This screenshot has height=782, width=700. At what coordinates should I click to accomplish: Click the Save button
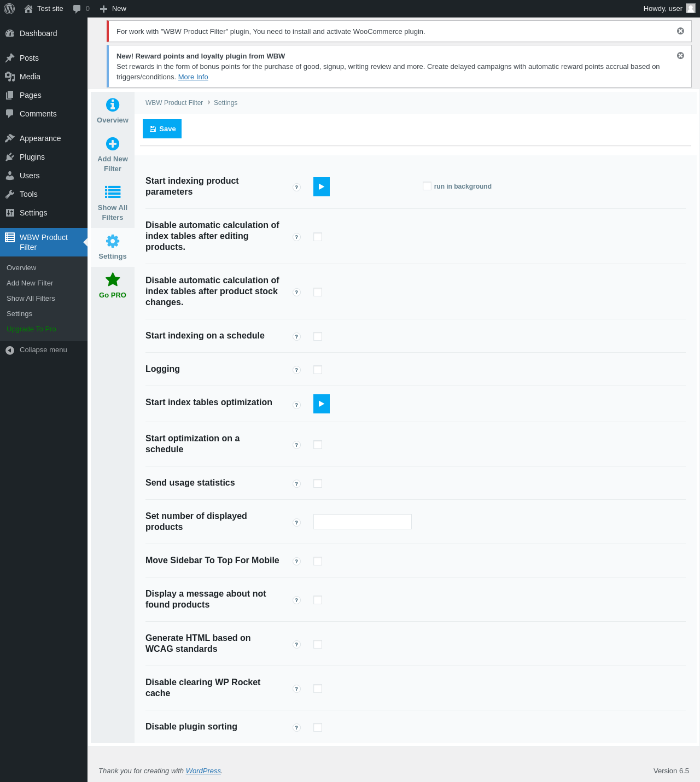click(x=162, y=129)
